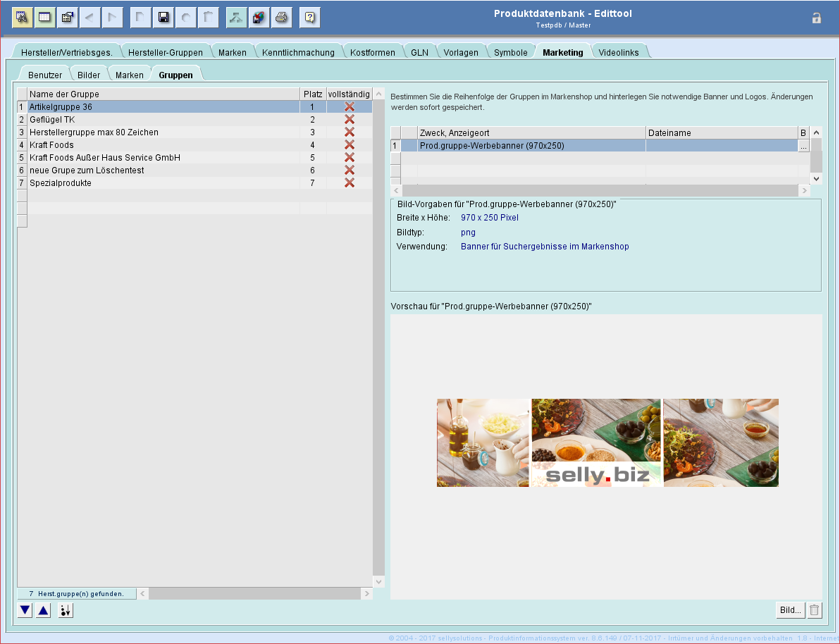The height and width of the screenshot is (644, 840).
Task: Click the Bild... button
Action: point(790,610)
